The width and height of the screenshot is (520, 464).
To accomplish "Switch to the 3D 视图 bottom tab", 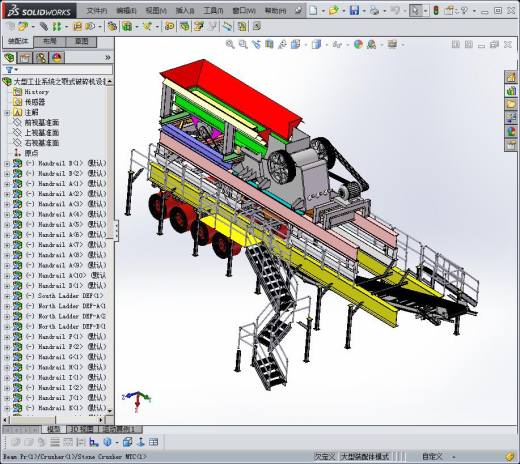I will [82, 429].
